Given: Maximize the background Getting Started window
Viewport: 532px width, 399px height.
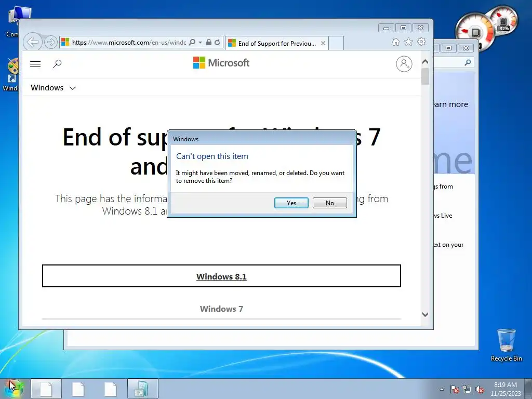Looking at the screenshot, I should click(448, 48).
